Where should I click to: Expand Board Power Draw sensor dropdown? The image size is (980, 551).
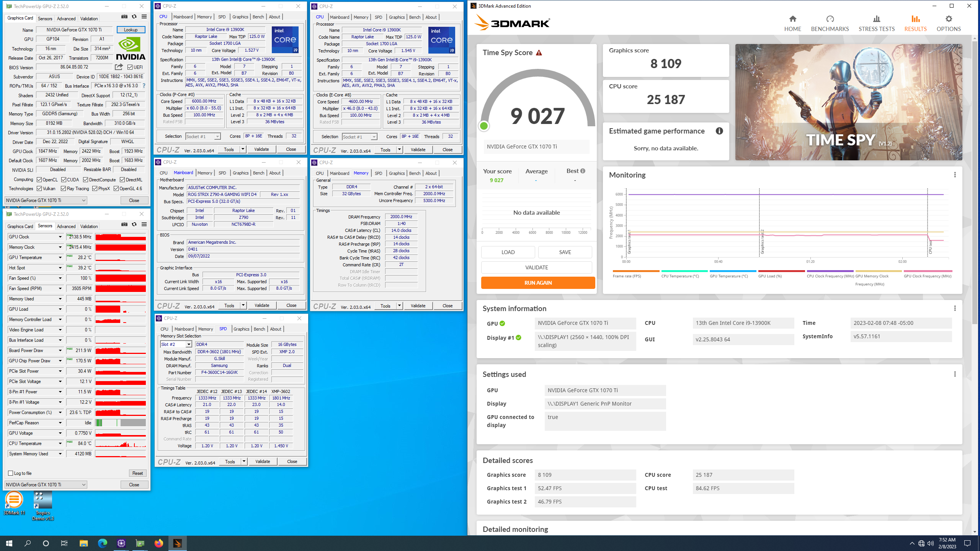pos(60,350)
